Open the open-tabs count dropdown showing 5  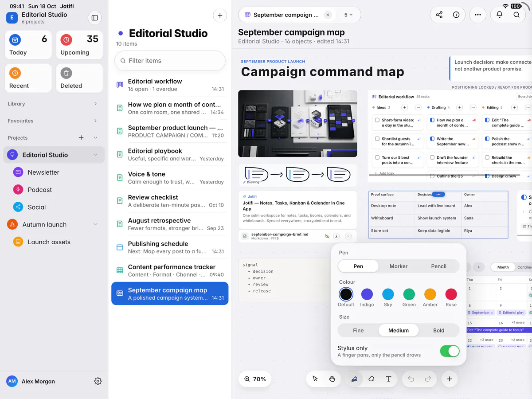348,15
